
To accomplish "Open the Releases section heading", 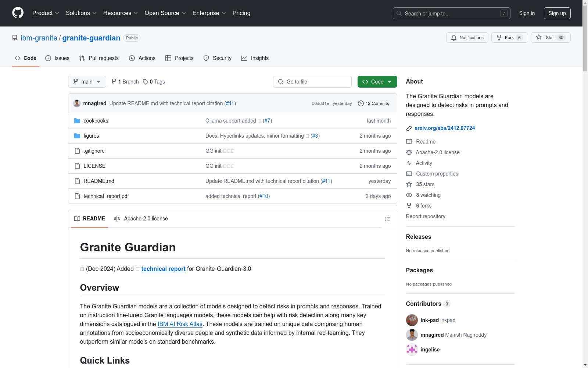I will (x=419, y=237).
